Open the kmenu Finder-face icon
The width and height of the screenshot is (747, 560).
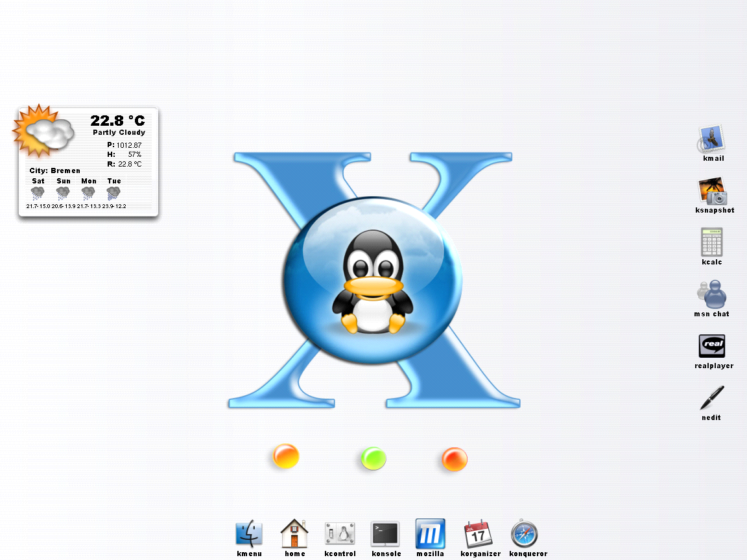[249, 533]
